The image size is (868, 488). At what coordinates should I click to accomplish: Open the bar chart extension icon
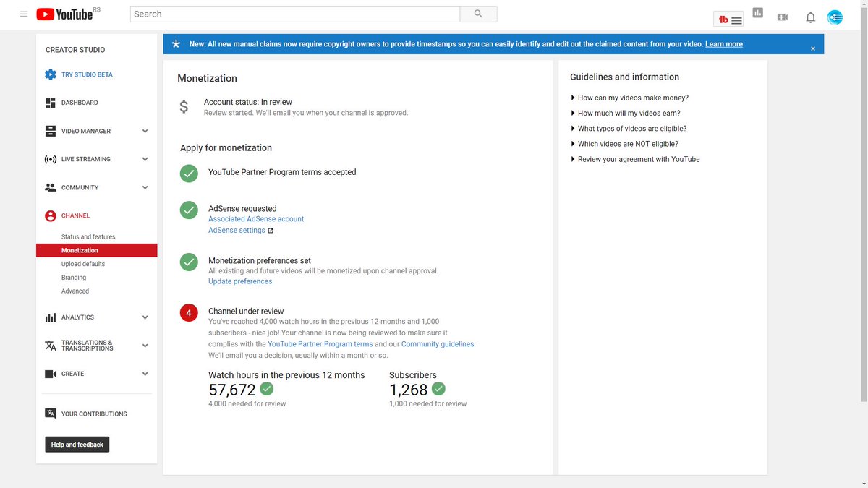coord(757,13)
